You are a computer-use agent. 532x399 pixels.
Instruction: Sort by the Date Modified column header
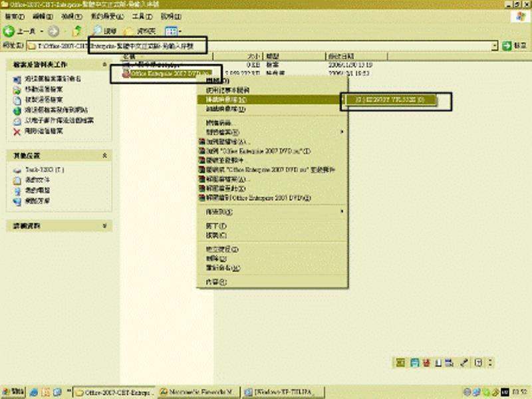[356, 57]
